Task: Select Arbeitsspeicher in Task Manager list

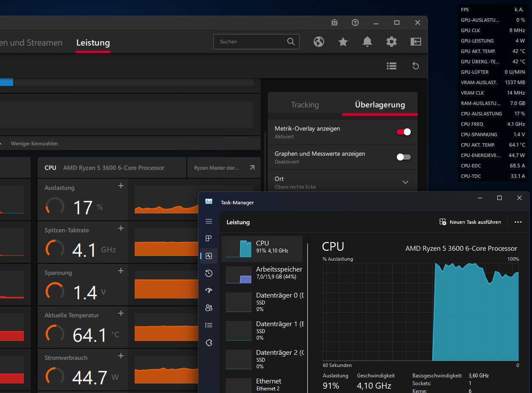Action: 262,275
